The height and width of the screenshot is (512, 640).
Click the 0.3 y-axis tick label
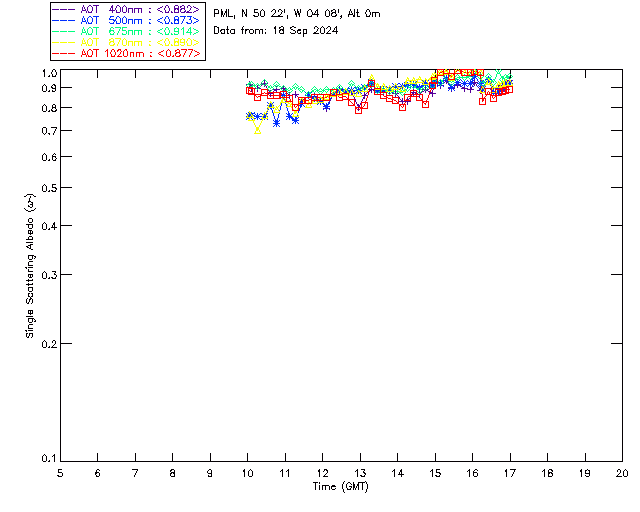click(49, 275)
